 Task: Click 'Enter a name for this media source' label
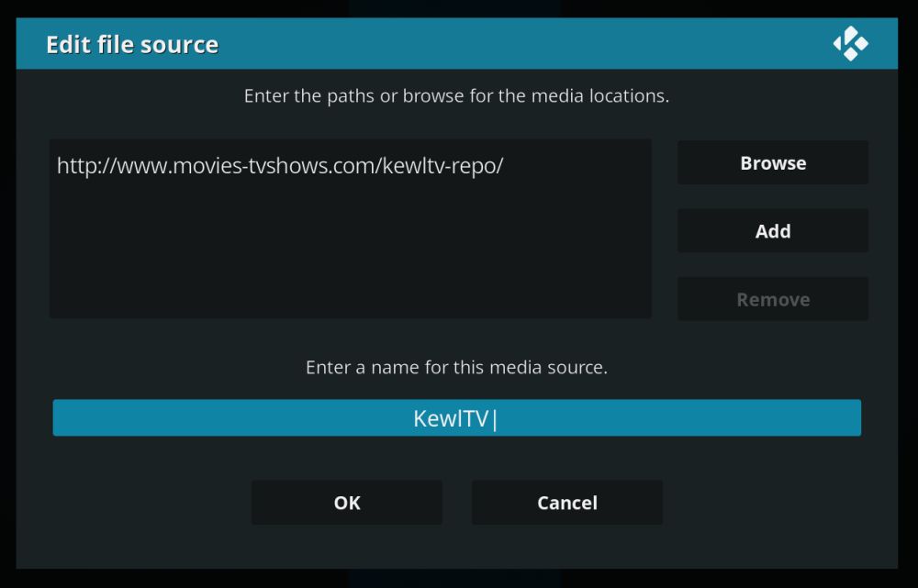pos(456,367)
